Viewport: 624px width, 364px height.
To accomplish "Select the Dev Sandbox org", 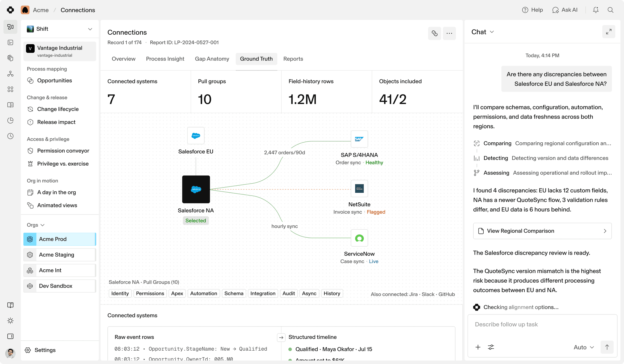I will 60,286.
